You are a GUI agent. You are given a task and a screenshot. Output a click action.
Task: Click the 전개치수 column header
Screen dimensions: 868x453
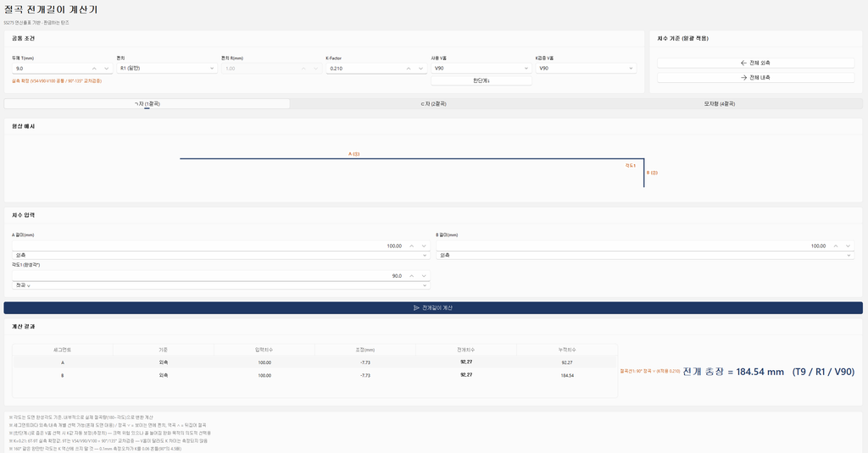[x=466, y=350]
